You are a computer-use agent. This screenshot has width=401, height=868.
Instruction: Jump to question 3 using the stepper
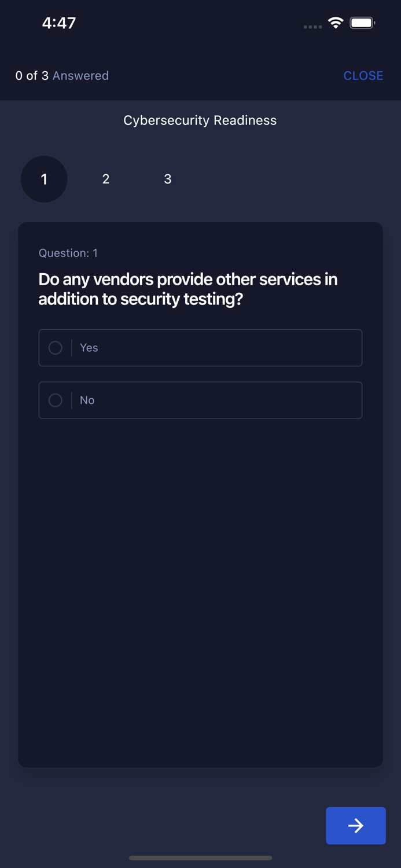click(168, 179)
